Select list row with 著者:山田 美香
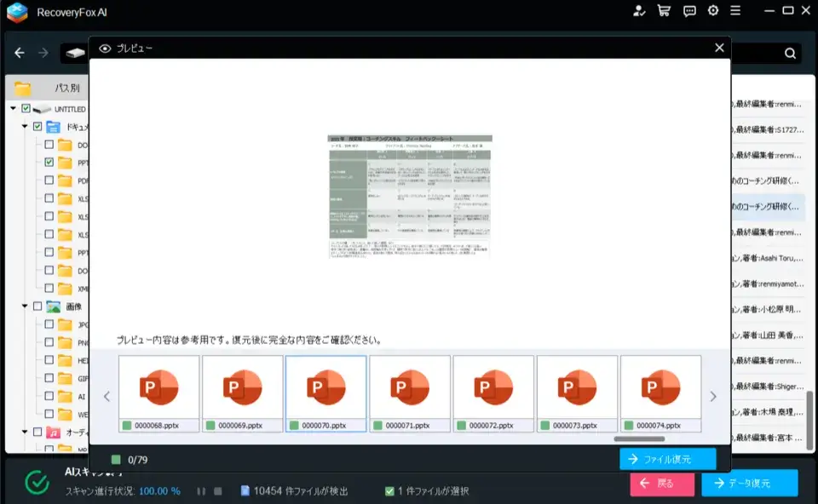 768,335
